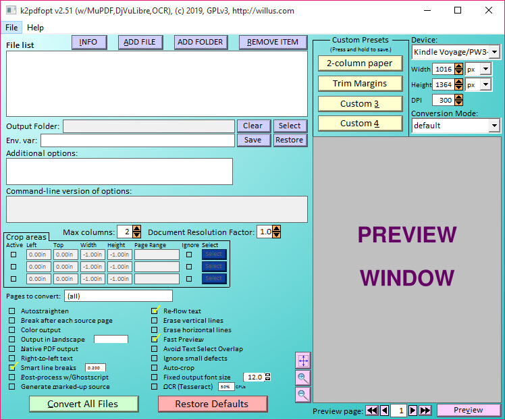505x420 pixels.
Task: Click Convert All Files
Action: (x=84, y=404)
